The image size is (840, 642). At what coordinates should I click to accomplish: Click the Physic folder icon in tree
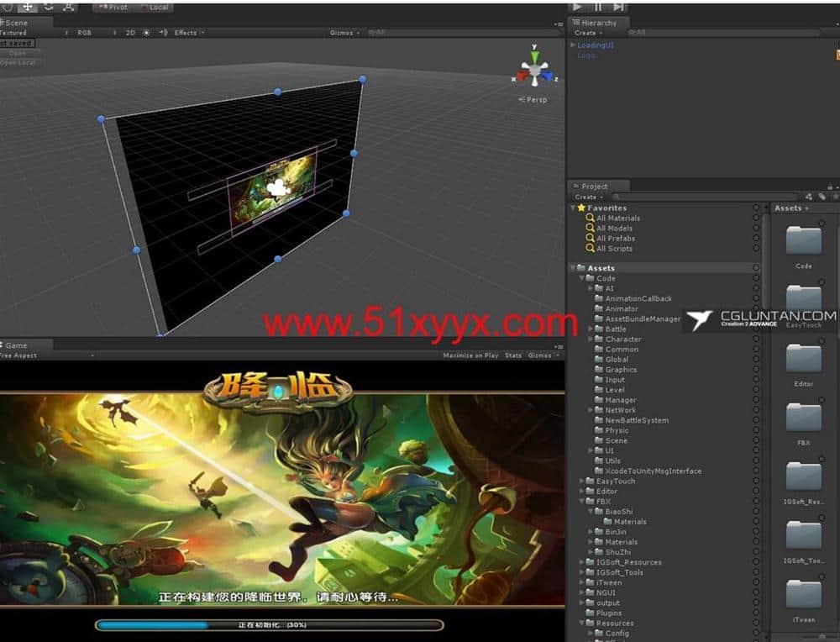tap(599, 430)
